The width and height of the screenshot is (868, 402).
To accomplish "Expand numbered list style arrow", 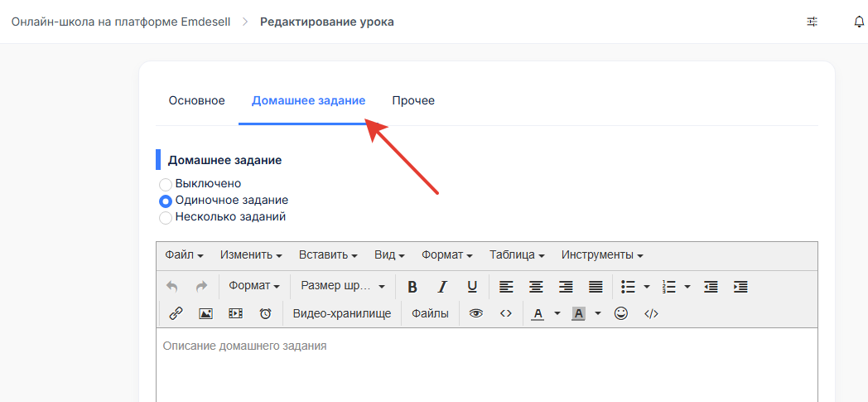I will [x=687, y=286].
